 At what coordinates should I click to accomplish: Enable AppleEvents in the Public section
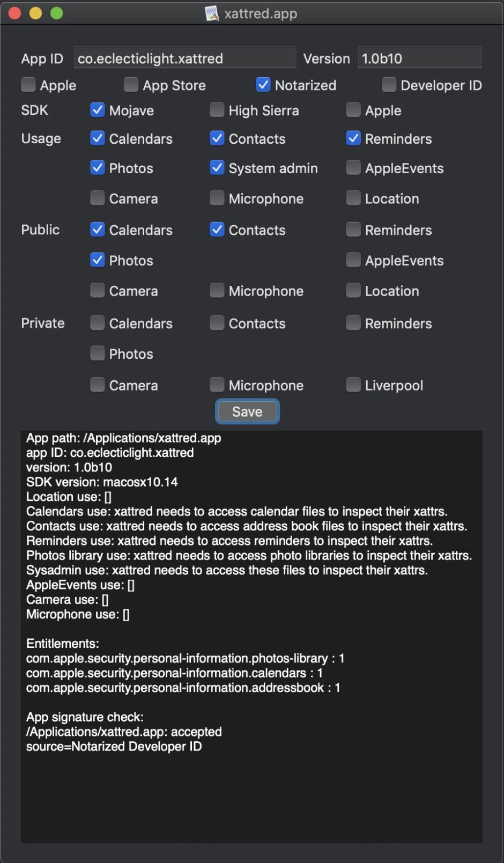click(353, 260)
